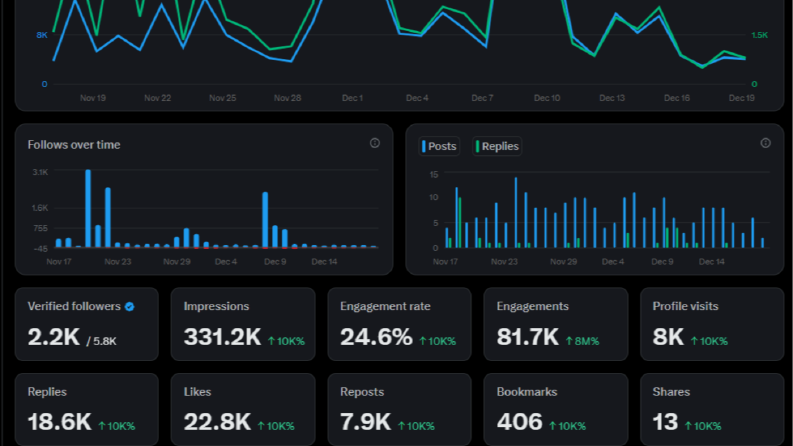Select the Bookmarks 406 metric card
The height and width of the screenshot is (446, 793).
(556, 410)
